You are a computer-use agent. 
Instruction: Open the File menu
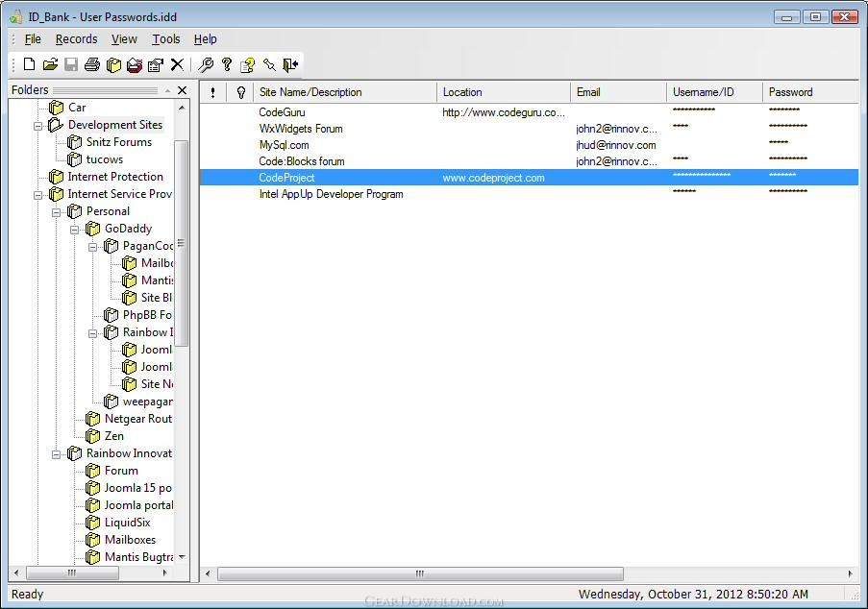point(33,39)
